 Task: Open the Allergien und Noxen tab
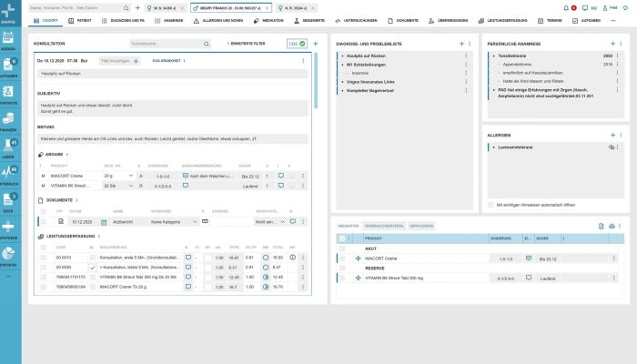coord(218,20)
